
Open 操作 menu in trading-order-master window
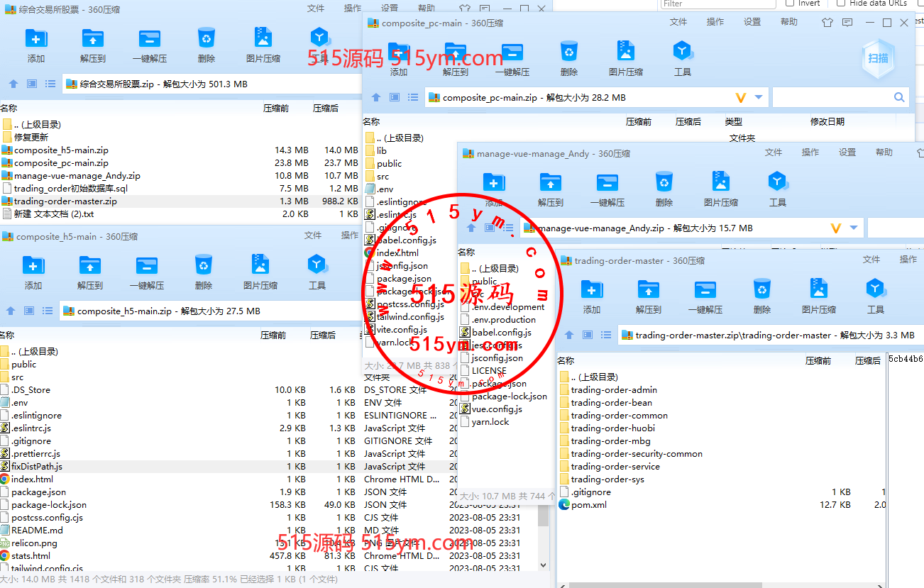908,260
